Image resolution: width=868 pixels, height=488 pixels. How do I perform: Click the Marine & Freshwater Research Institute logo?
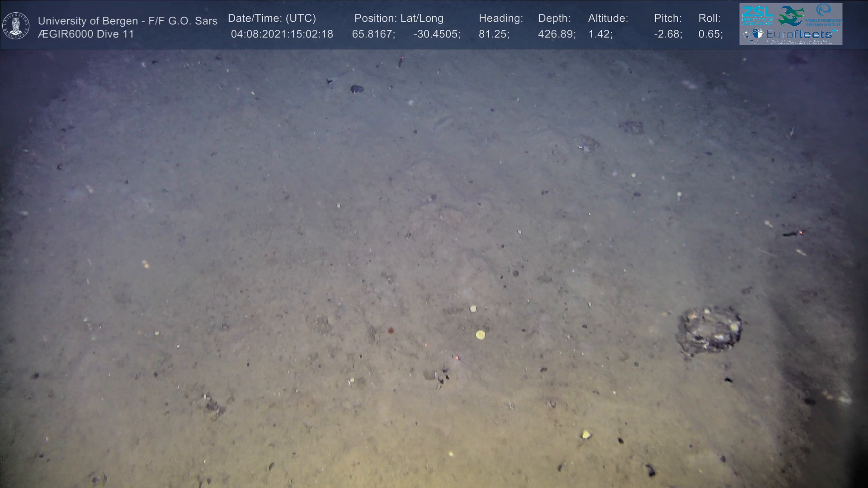(824, 15)
